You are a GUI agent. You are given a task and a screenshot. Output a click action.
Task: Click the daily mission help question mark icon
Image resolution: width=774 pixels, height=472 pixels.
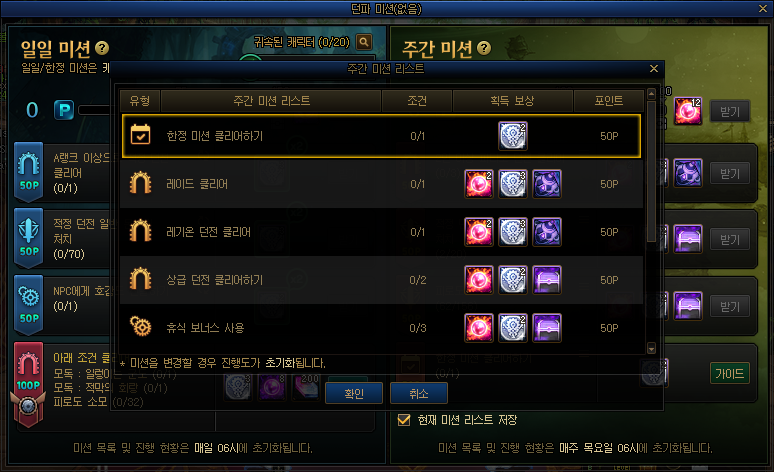point(102,48)
